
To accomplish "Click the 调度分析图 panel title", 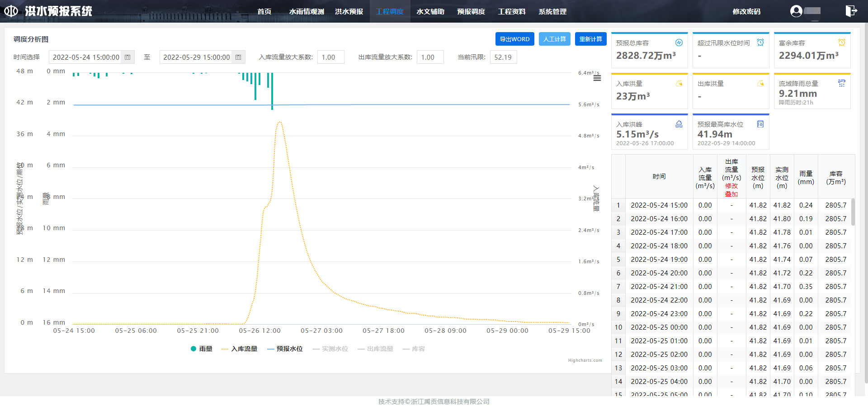I will click(31, 39).
